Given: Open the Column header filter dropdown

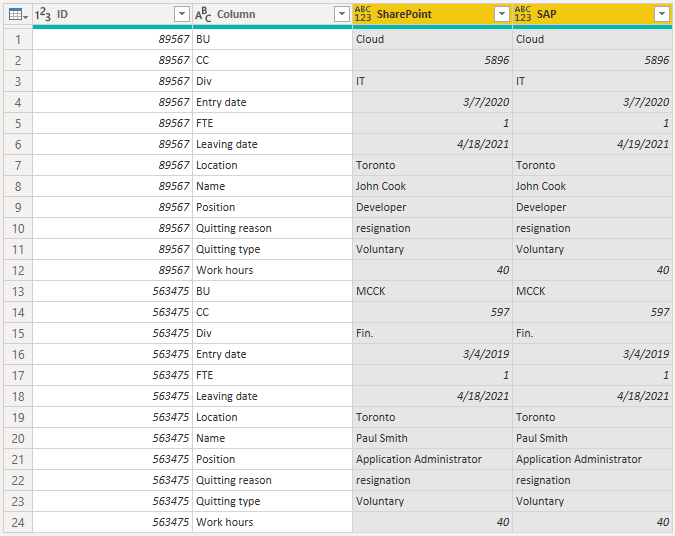Looking at the screenshot, I should (342, 14).
